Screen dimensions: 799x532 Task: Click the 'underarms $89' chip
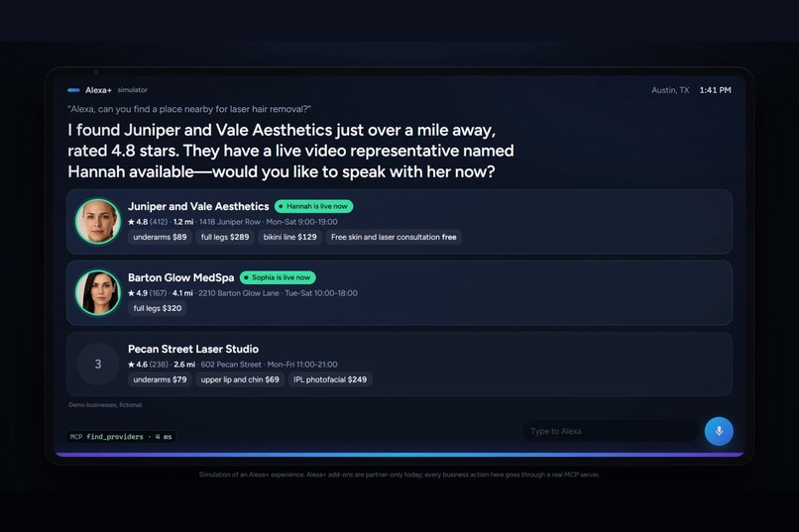tap(160, 237)
